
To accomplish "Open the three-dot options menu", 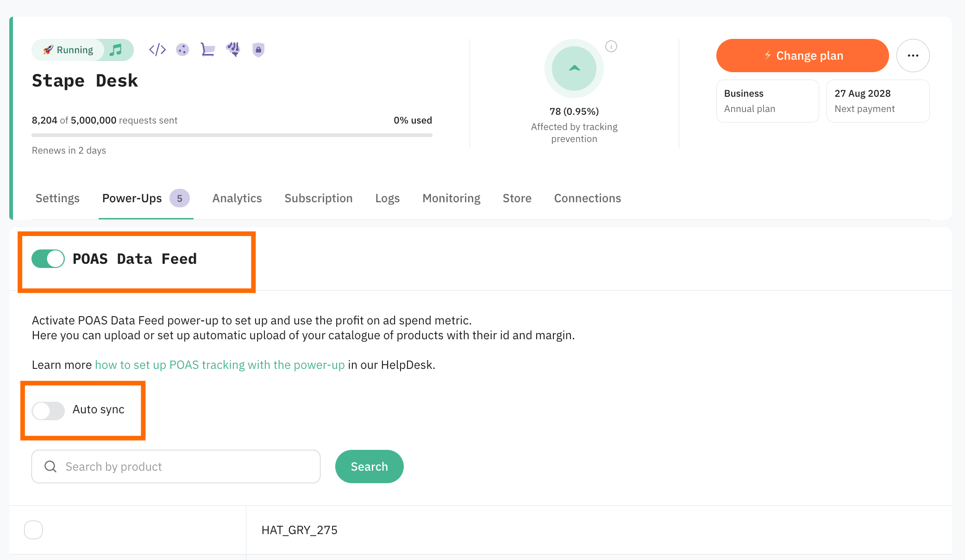I will pos(913,56).
